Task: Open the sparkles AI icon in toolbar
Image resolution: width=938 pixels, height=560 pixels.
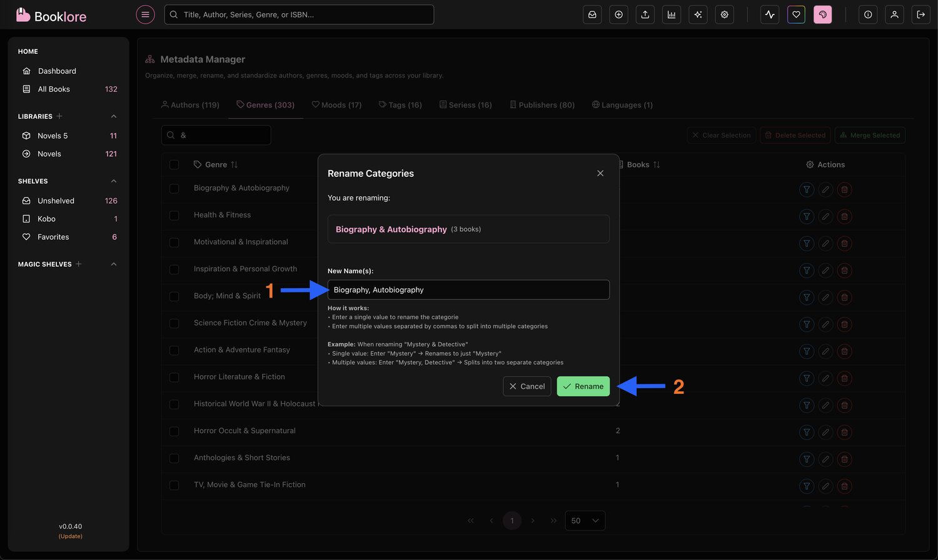Action: click(698, 14)
